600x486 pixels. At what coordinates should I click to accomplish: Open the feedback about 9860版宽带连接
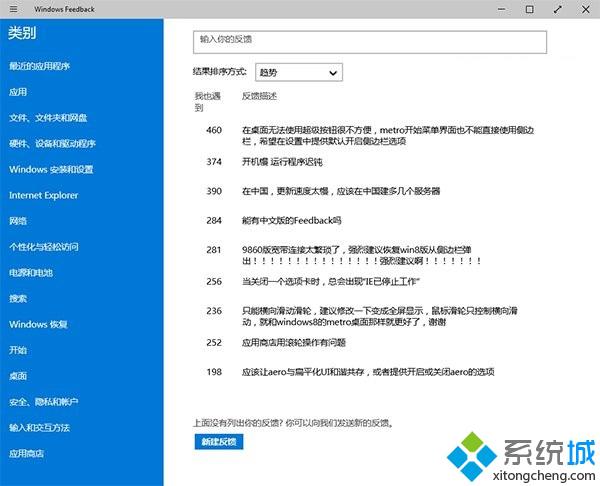[361, 255]
